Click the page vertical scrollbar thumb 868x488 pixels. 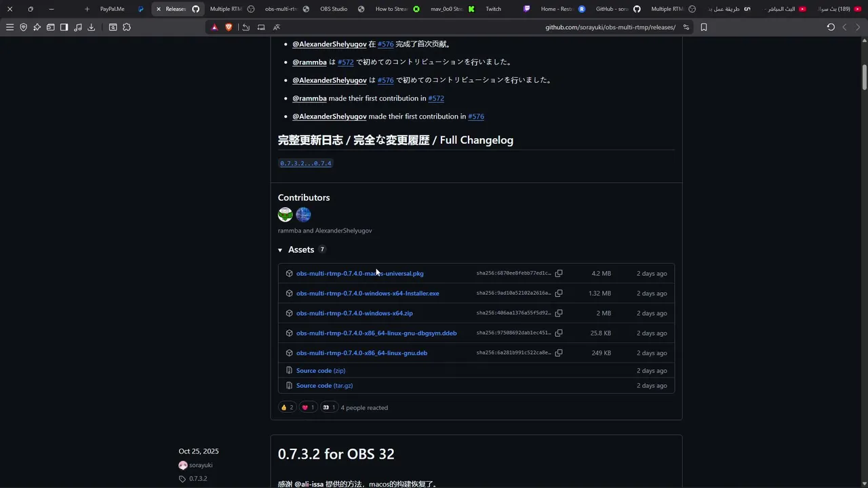[865, 77]
